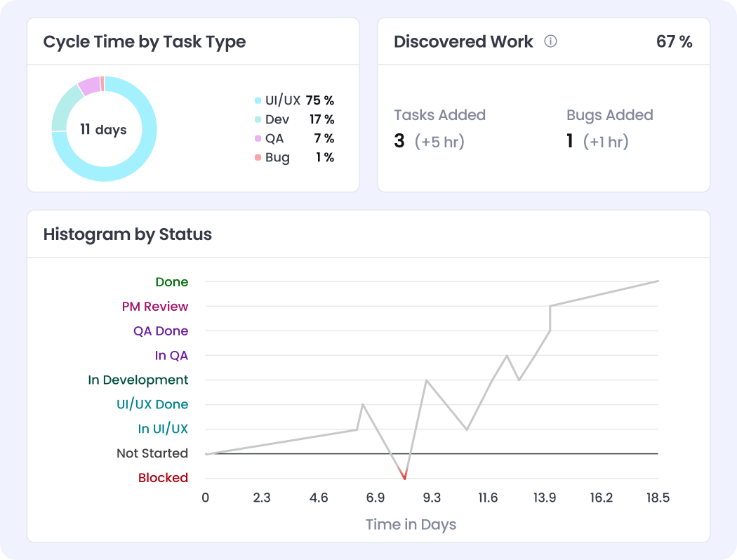Open the Bugs Added count of 1

coord(570,142)
